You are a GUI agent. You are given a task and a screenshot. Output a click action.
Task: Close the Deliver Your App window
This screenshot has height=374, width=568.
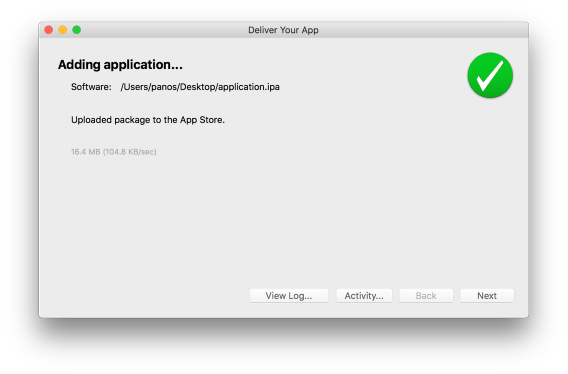pos(49,30)
